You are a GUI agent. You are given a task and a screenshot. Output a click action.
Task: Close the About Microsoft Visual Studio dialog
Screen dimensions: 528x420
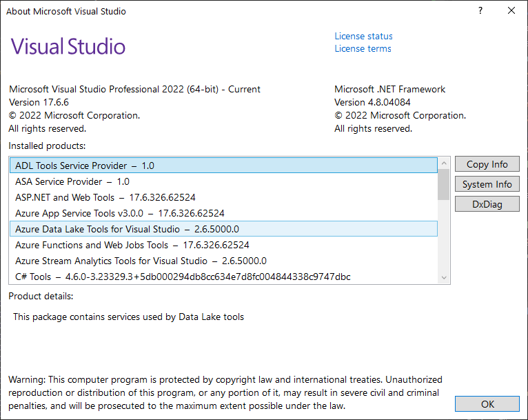pyautogui.click(x=511, y=11)
